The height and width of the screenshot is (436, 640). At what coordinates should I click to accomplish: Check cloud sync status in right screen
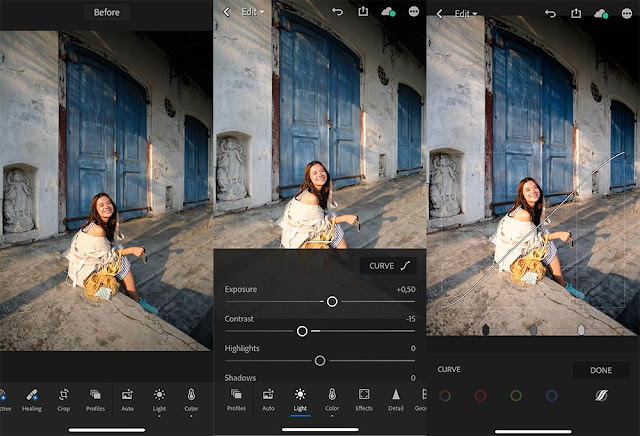click(601, 13)
